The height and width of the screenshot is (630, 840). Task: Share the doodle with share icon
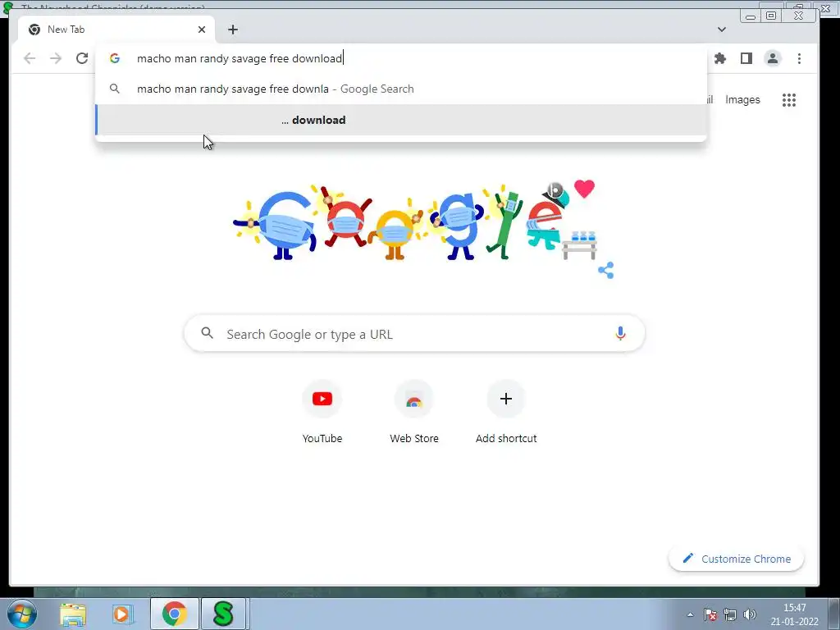pyautogui.click(x=606, y=270)
